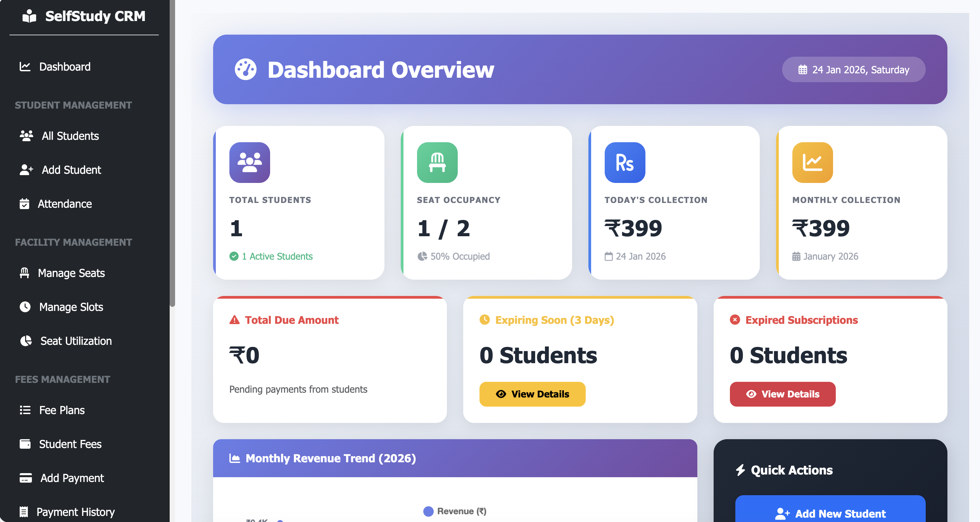Select the Dashboard chart icon

(24, 66)
